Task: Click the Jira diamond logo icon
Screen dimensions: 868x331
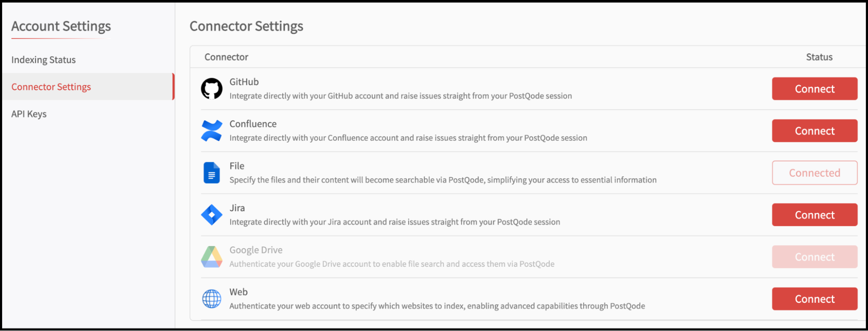Action: (x=211, y=215)
